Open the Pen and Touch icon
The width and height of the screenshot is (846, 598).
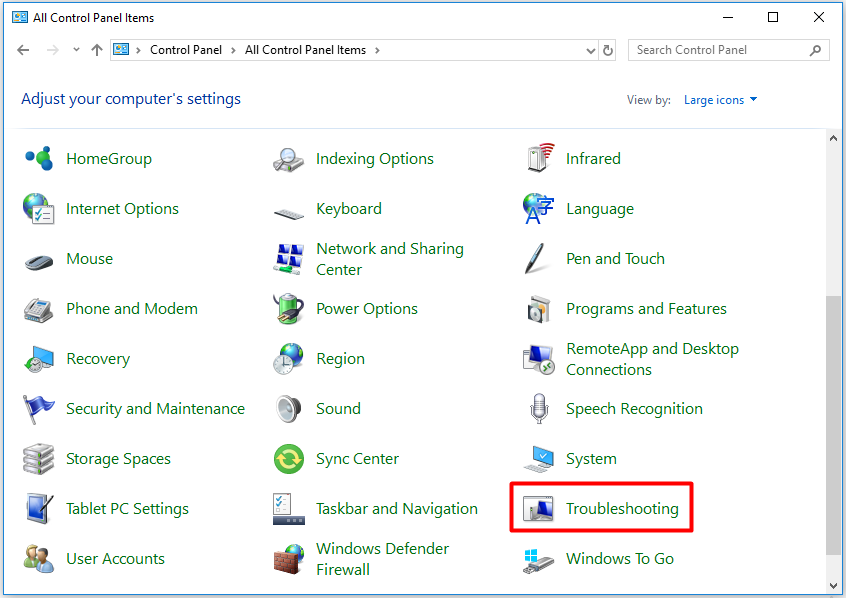click(x=537, y=259)
